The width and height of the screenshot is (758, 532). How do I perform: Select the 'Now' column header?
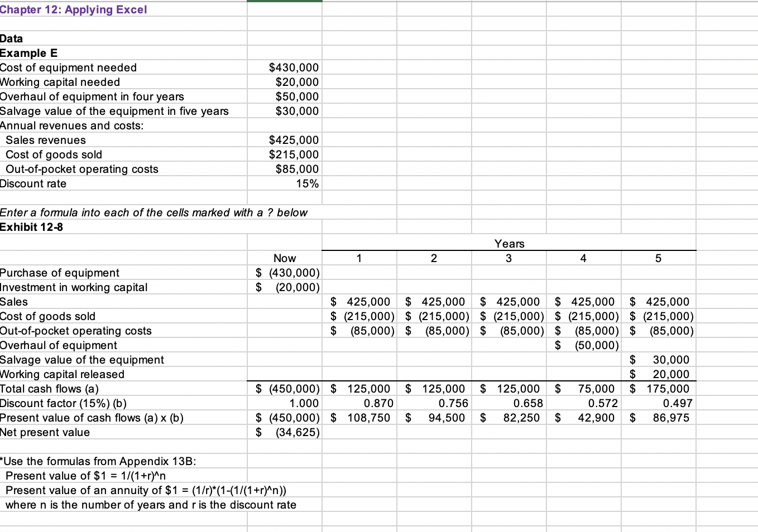[x=285, y=258]
